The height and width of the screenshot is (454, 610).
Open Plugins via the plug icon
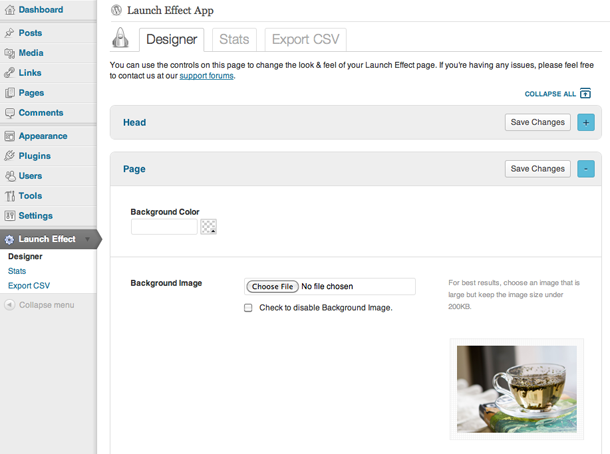pyautogui.click(x=10, y=156)
